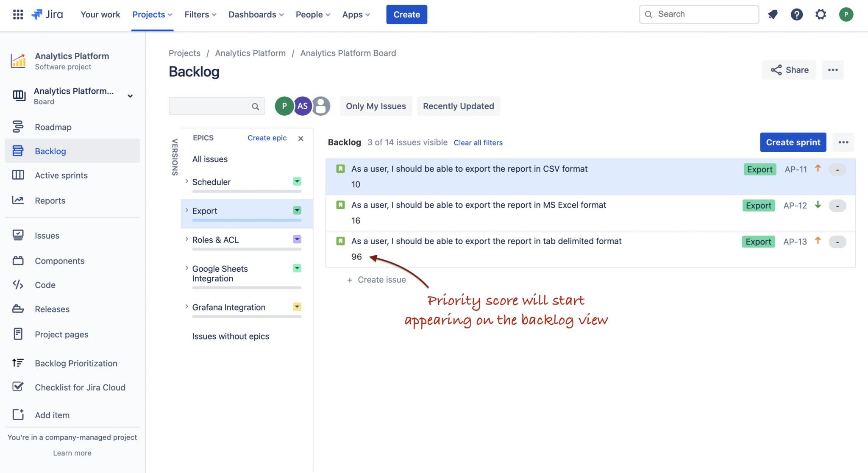Screen dimensions: 868x473
Task: Filter by AS assignee avatar
Action: tap(303, 106)
